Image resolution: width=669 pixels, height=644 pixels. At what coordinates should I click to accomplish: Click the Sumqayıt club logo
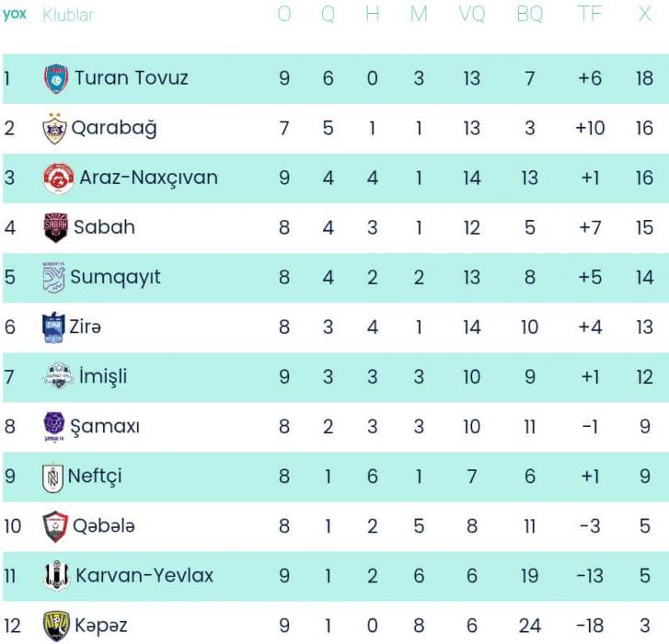click(x=54, y=277)
